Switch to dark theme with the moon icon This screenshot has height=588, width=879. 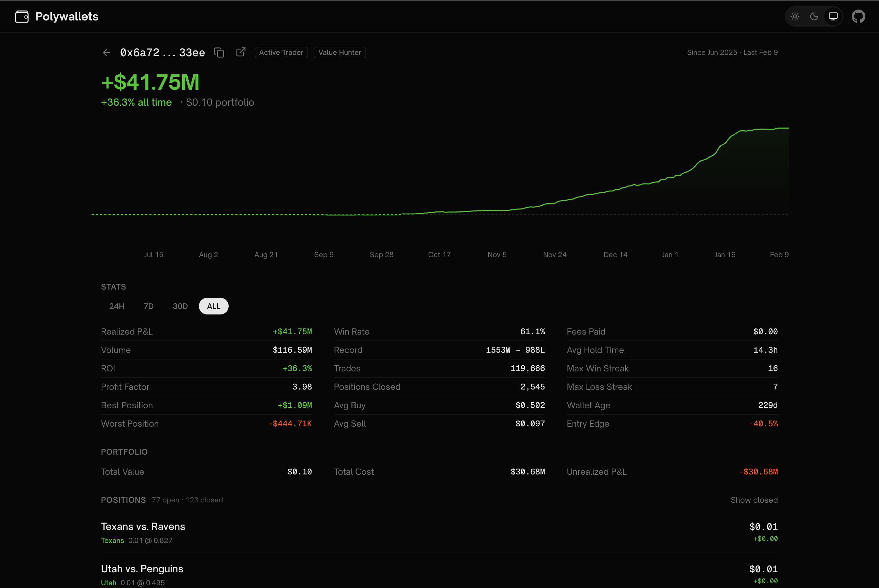click(814, 16)
